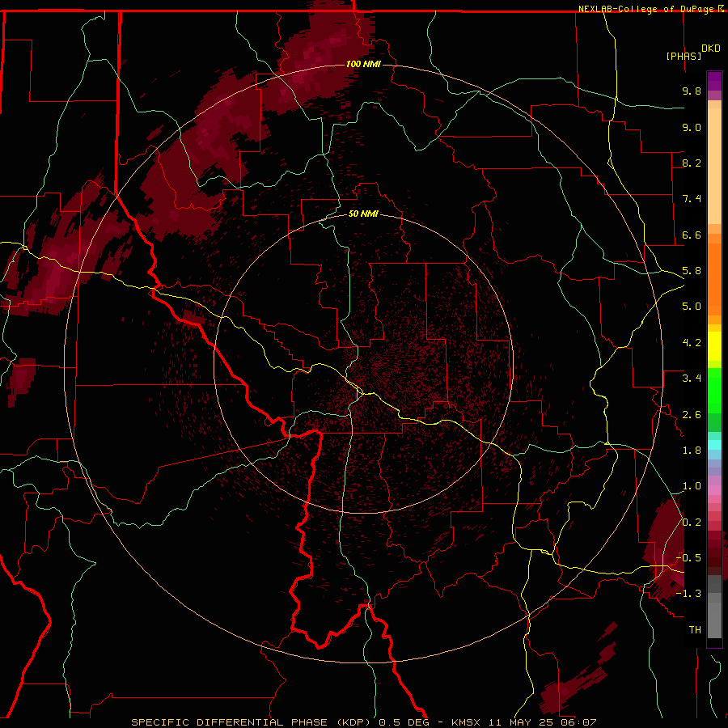Image resolution: width=728 pixels, height=728 pixels.
Task: Click the -1.3 scale value
Action: (688, 594)
